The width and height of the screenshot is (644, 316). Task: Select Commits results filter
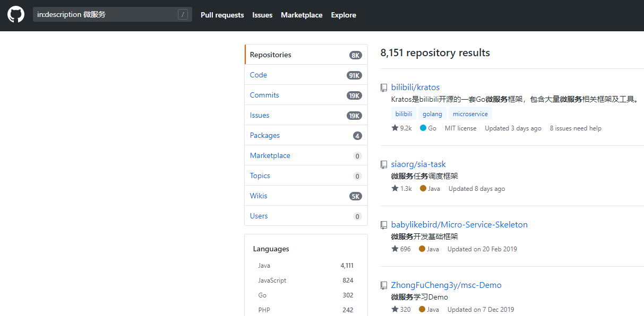click(x=306, y=95)
